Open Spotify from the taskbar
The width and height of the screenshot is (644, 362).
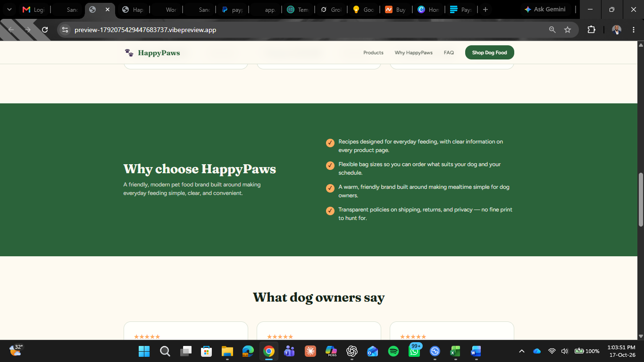393,351
